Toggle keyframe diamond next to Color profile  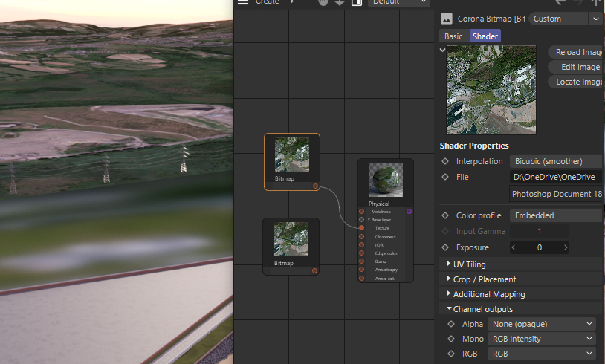[445, 215]
